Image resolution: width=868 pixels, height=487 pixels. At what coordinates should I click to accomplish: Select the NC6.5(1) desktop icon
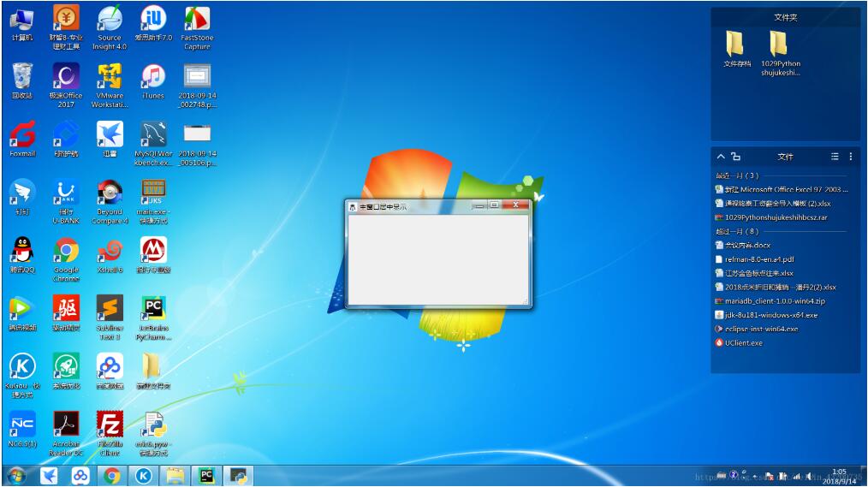tap(22, 429)
